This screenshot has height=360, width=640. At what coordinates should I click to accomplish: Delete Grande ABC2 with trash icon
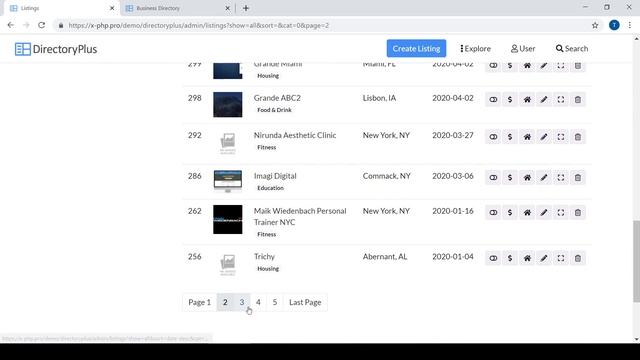coord(578,100)
